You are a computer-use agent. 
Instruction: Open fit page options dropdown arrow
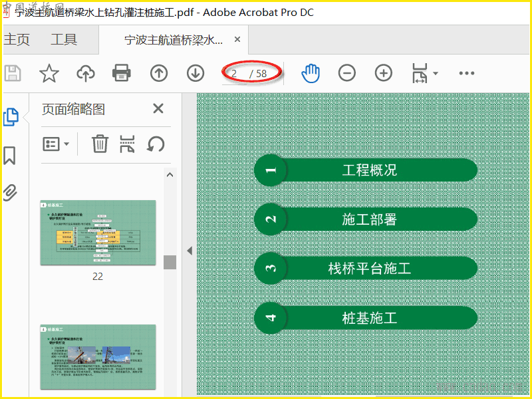click(x=436, y=73)
